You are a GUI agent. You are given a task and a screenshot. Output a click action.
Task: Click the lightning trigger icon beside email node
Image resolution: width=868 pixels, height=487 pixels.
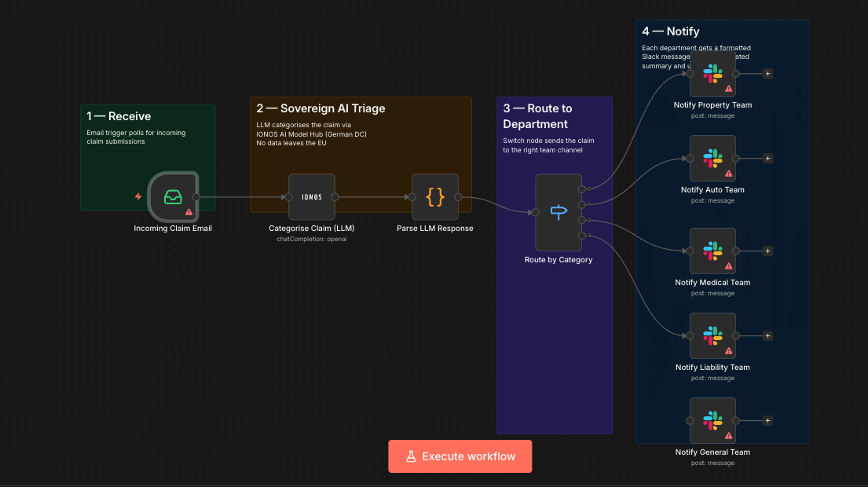[x=139, y=197]
